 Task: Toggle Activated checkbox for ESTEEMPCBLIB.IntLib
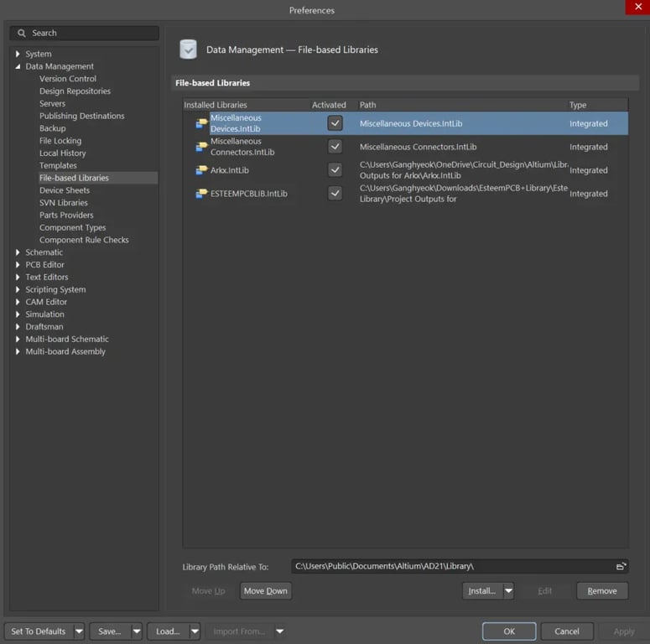pos(335,193)
